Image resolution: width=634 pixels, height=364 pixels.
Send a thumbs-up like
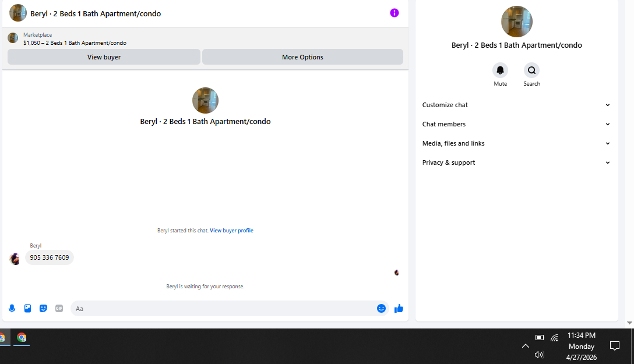tap(399, 309)
